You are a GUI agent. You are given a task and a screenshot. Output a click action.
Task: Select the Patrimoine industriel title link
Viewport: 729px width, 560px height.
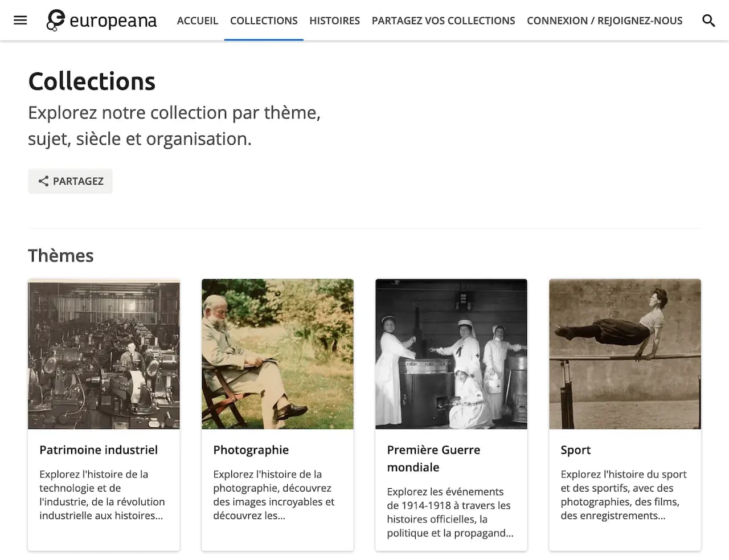click(99, 449)
